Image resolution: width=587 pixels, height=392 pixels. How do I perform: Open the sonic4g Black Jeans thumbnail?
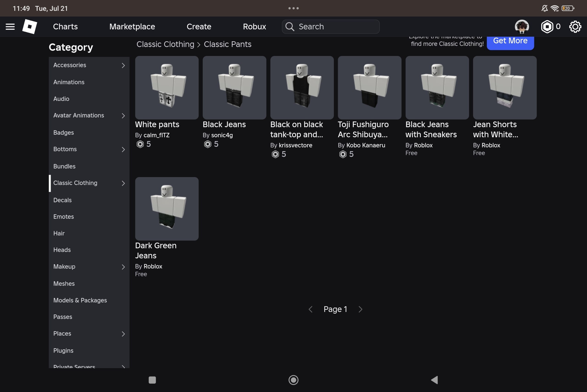(x=234, y=88)
